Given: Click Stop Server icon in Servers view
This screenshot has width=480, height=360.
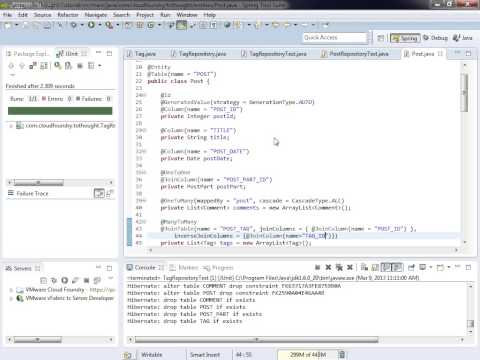Looking at the screenshot, I should click(86, 280).
